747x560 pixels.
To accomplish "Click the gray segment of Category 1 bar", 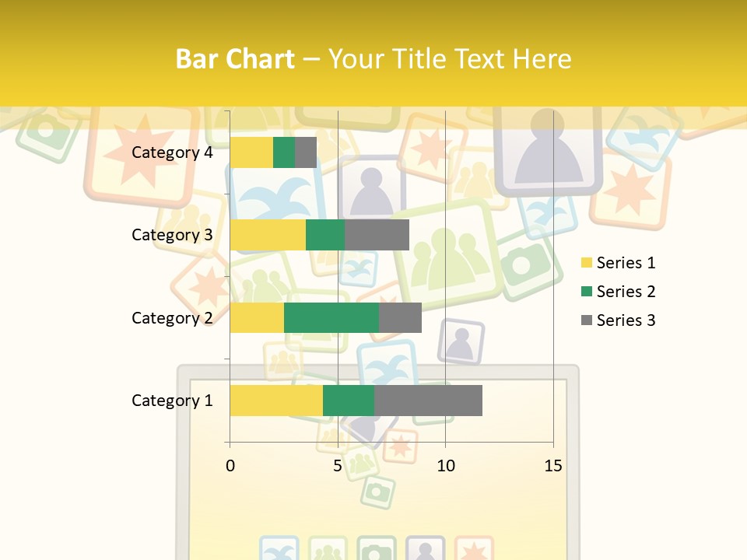I will [428, 401].
